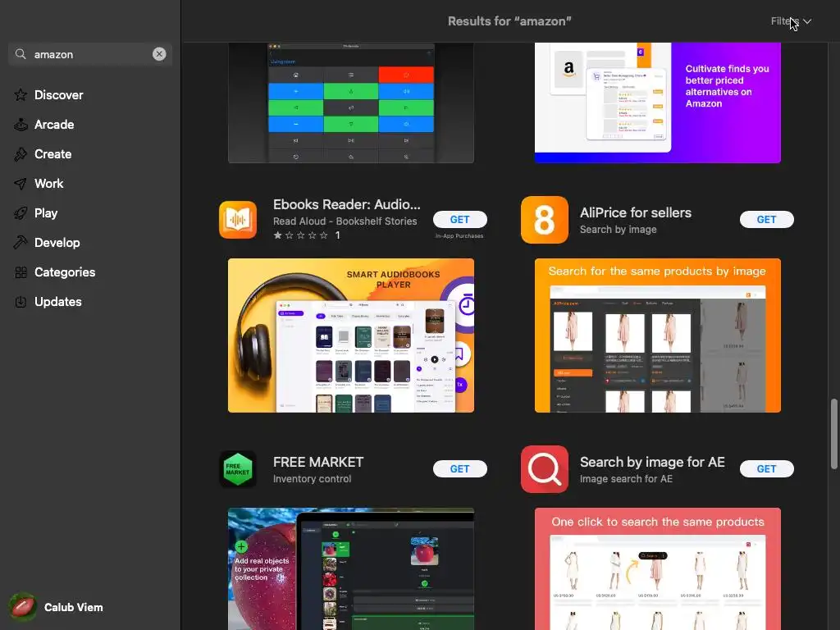The width and height of the screenshot is (840, 630).
Task: Get the AliPrice for sellers app
Action: (x=767, y=220)
